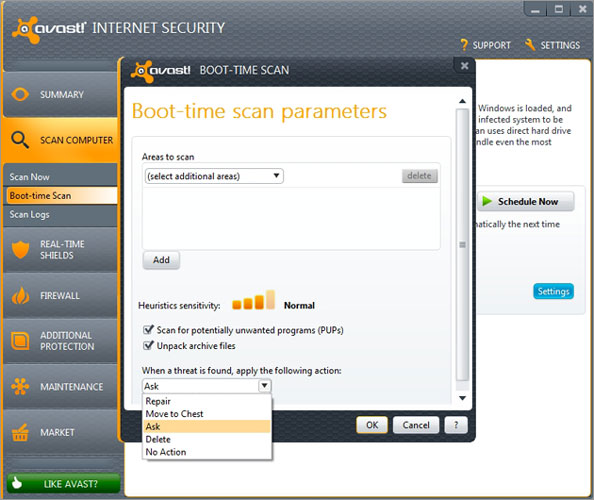Click the 'Heuristics sensitivity:' label

coord(179,305)
